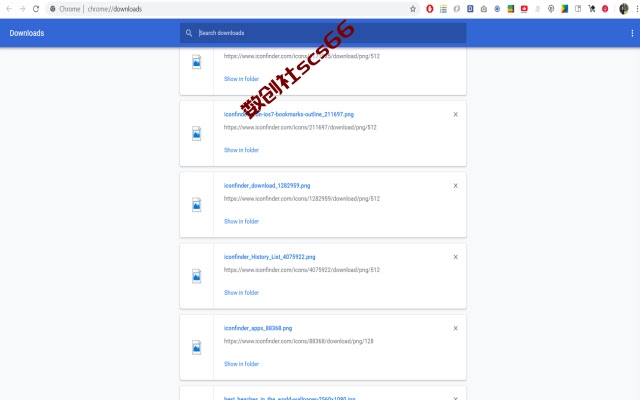Click Show in folder in topmost partial card

point(241,79)
